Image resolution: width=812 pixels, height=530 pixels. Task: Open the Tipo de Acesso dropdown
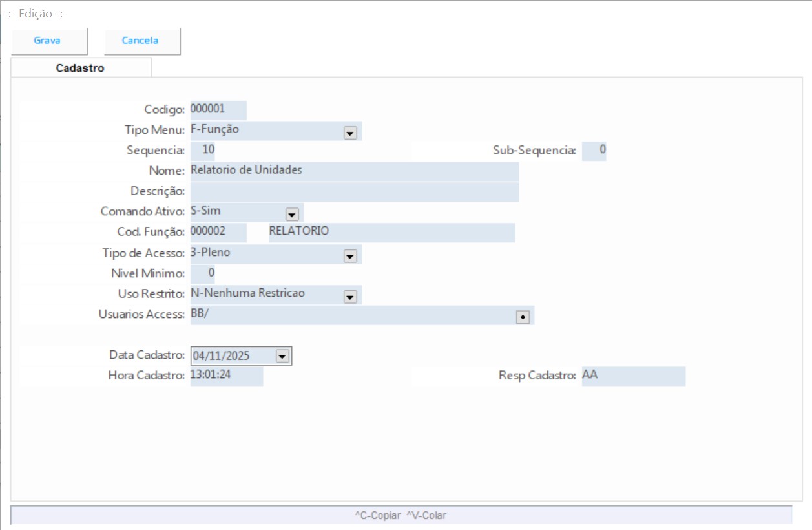pos(350,256)
